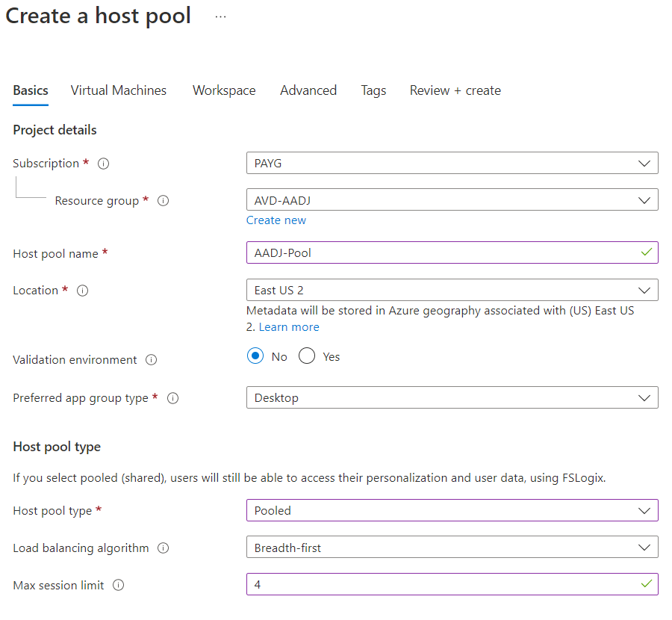This screenshot has height=620, width=672.
Task: Expand the Preferred app group type dropdown
Action: (452, 397)
